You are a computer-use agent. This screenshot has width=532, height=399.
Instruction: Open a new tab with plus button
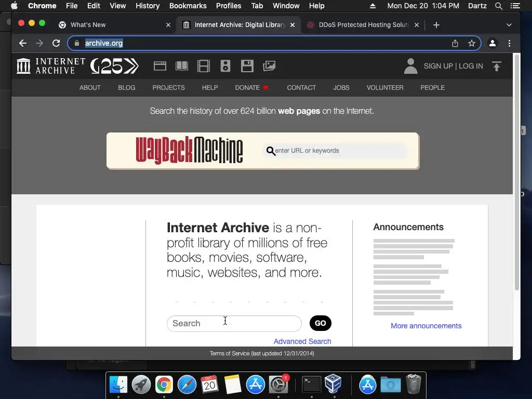coord(436,25)
